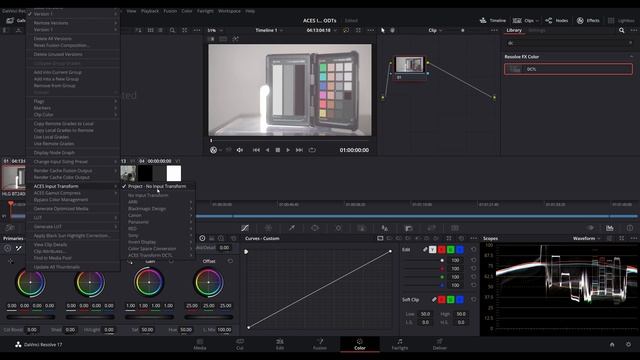
Task: Toggle the Clips panel button
Action: (x=526, y=20)
